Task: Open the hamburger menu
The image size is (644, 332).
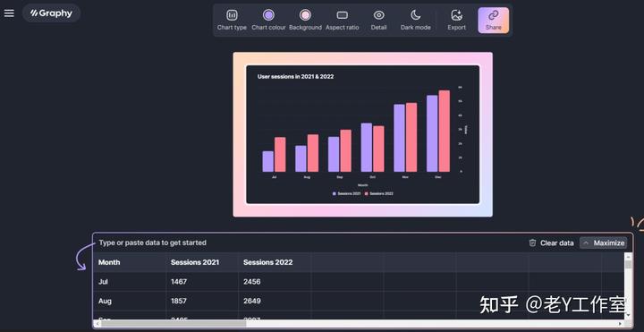Action: pos(9,13)
